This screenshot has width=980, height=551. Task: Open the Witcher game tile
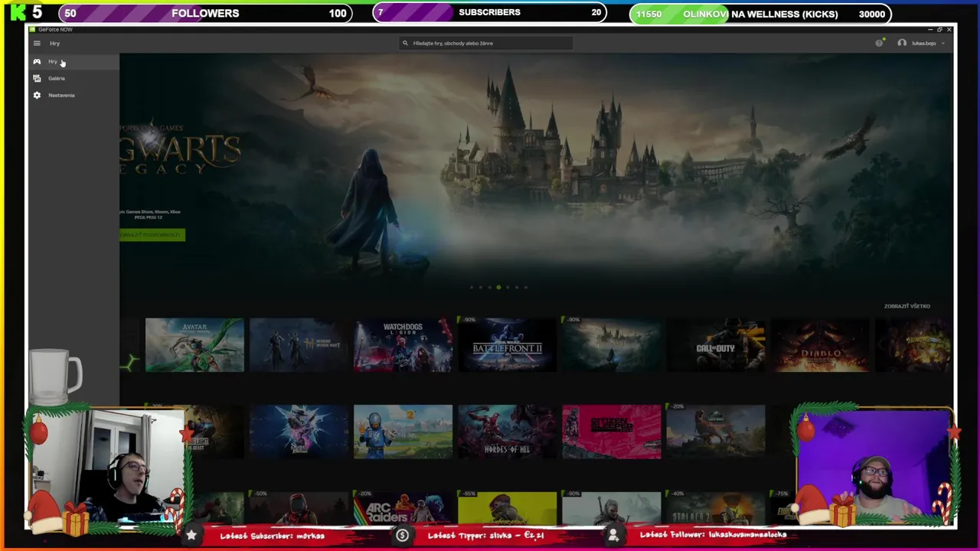click(x=611, y=509)
